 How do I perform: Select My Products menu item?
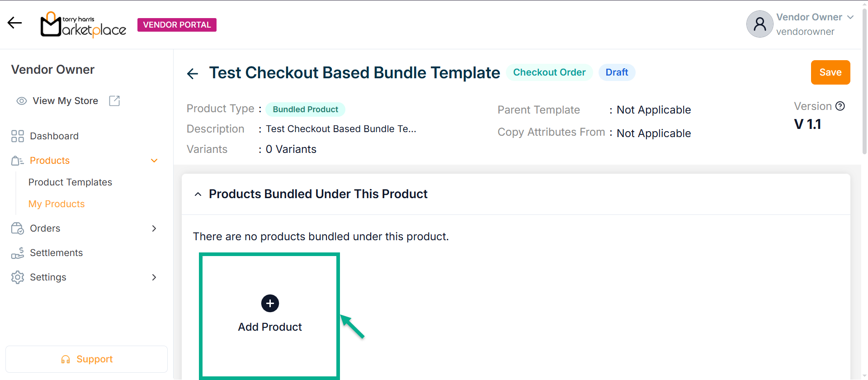(x=57, y=204)
